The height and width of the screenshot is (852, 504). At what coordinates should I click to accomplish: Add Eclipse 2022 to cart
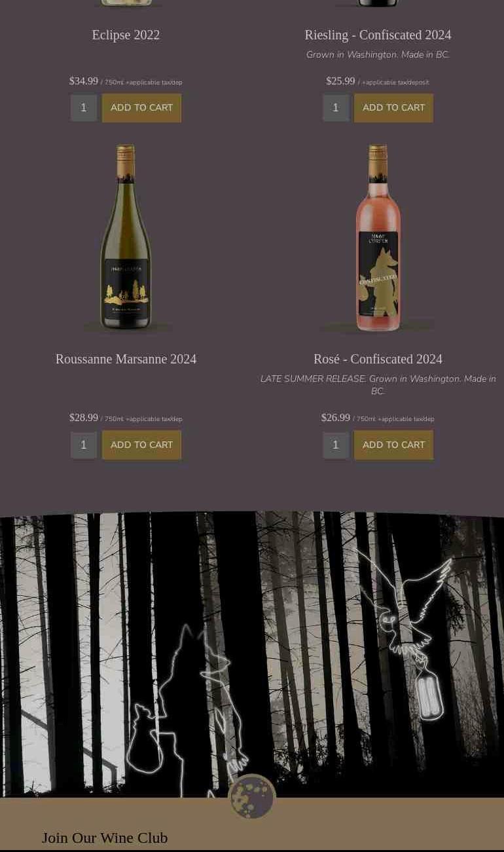[141, 108]
